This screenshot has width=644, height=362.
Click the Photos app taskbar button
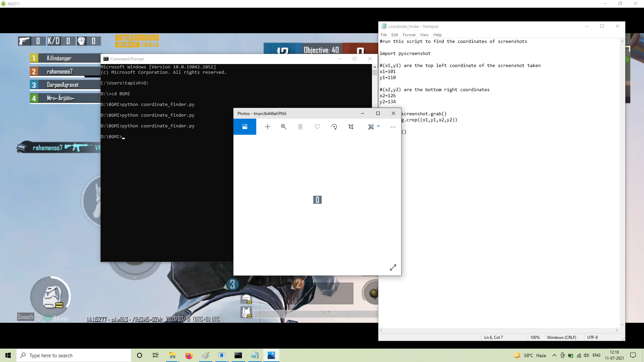coord(271,355)
